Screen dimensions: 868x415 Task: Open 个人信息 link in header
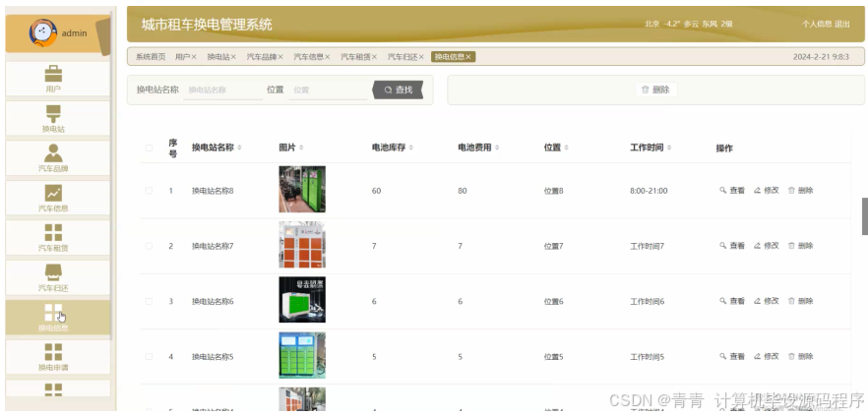point(817,25)
